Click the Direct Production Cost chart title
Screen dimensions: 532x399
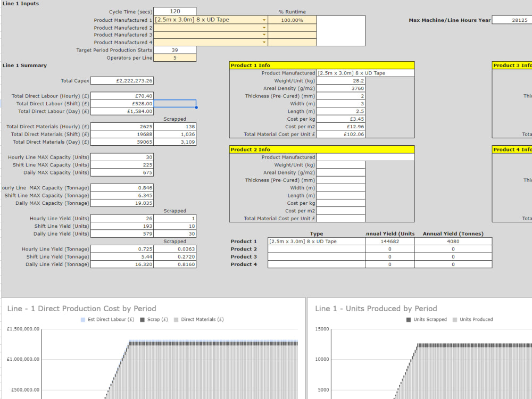coord(82,309)
